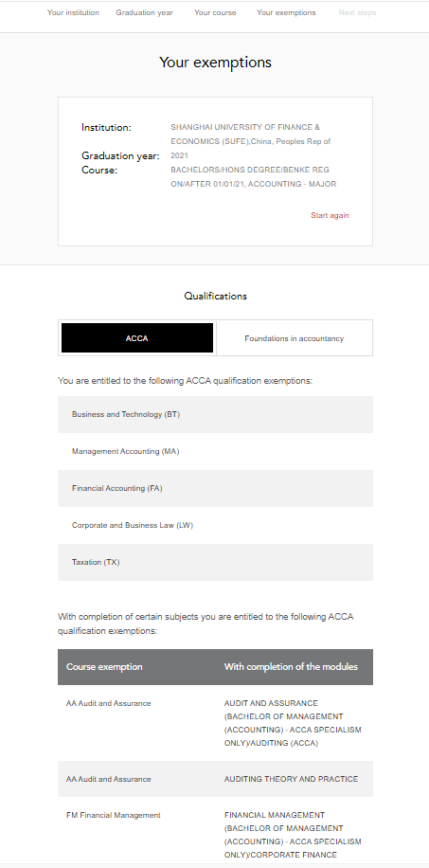Select the ACCA qualification tab
The image size is (429, 868).
pyautogui.click(x=136, y=337)
